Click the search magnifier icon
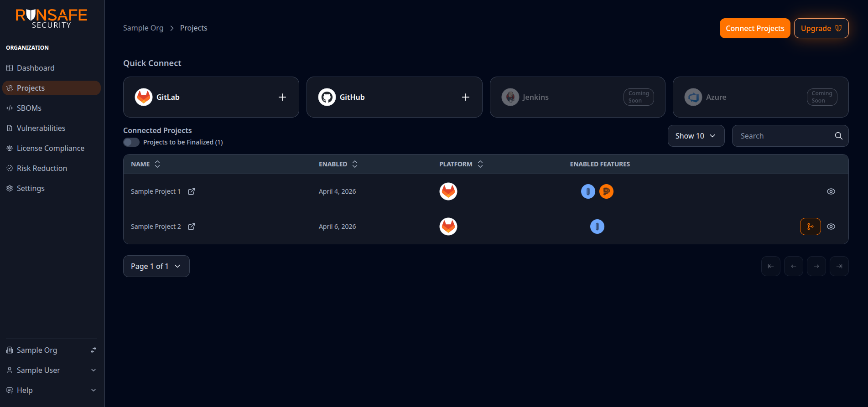The height and width of the screenshot is (407, 868). [x=838, y=136]
